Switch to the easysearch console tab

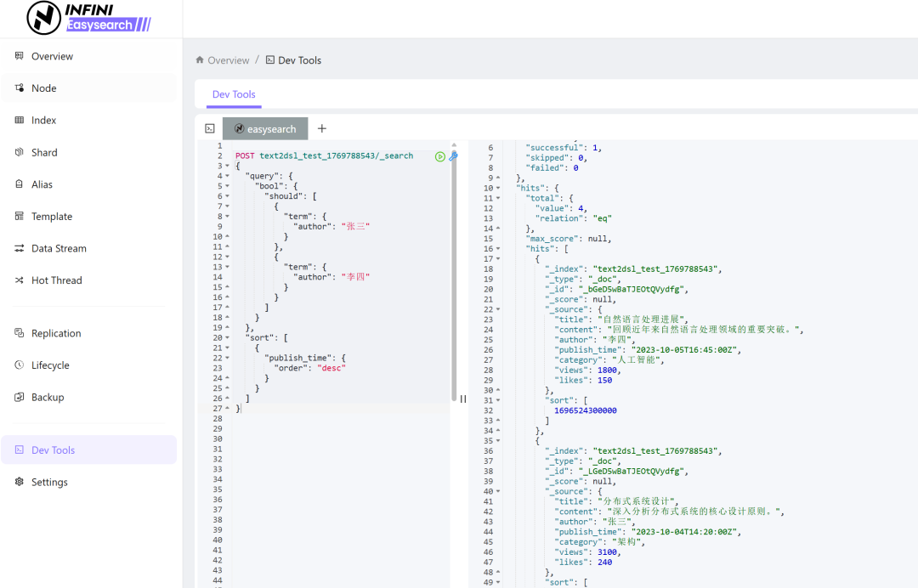coord(265,129)
